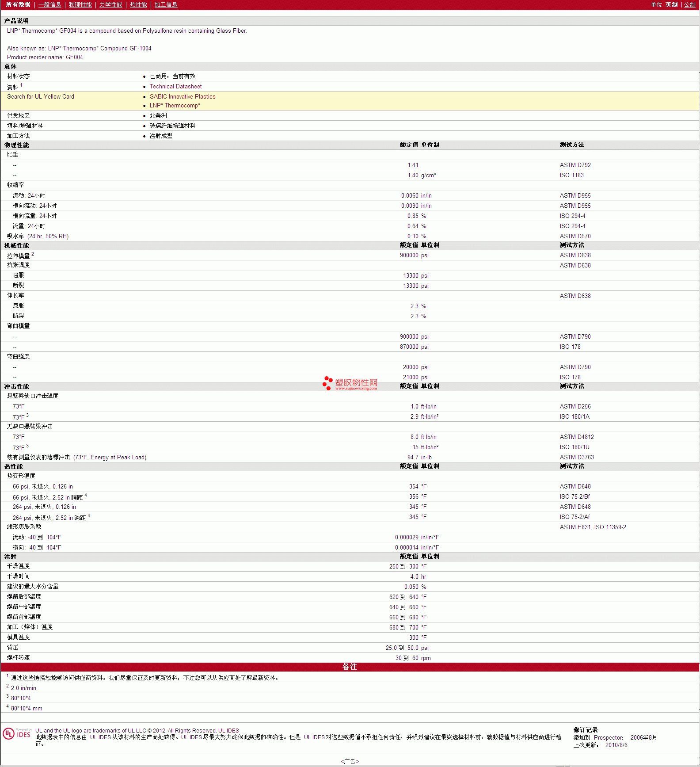Open the LNP* Thermocomp* link
700x767 pixels.
click(175, 106)
